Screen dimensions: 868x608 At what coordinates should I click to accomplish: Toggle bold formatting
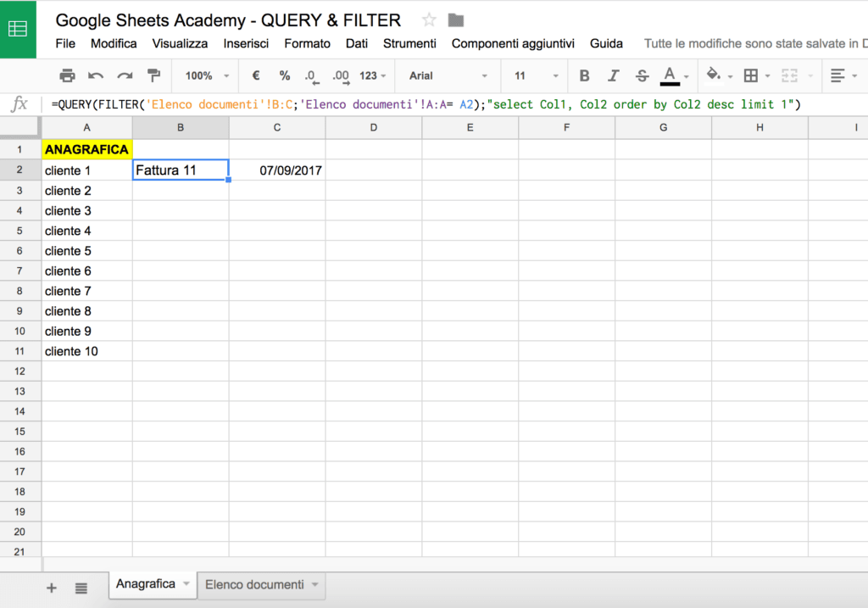point(584,75)
